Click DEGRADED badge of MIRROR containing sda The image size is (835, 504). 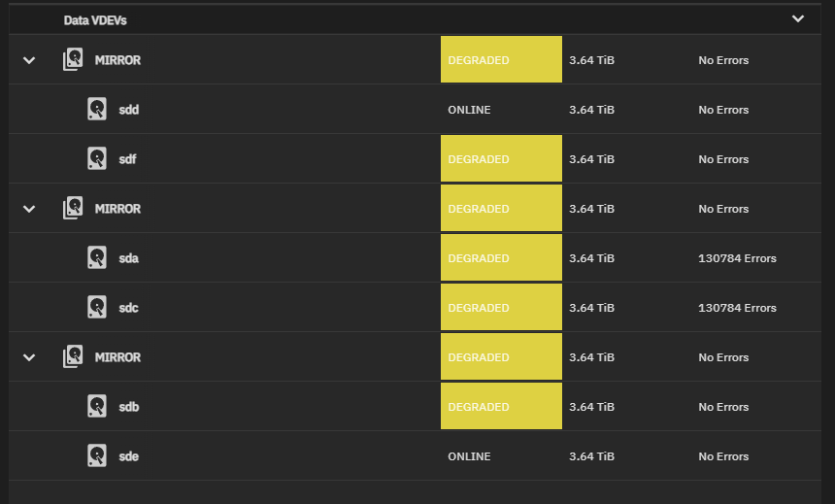501,208
